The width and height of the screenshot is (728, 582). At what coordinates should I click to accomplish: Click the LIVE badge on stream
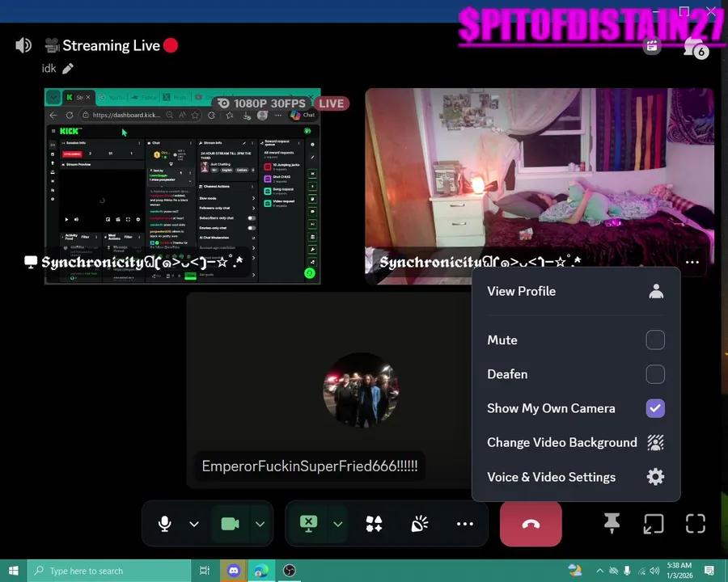pos(332,103)
